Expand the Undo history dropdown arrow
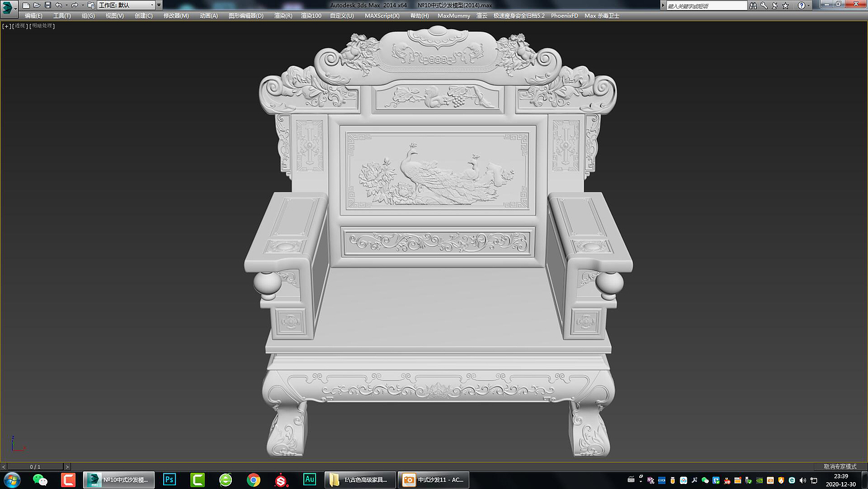 click(66, 5)
